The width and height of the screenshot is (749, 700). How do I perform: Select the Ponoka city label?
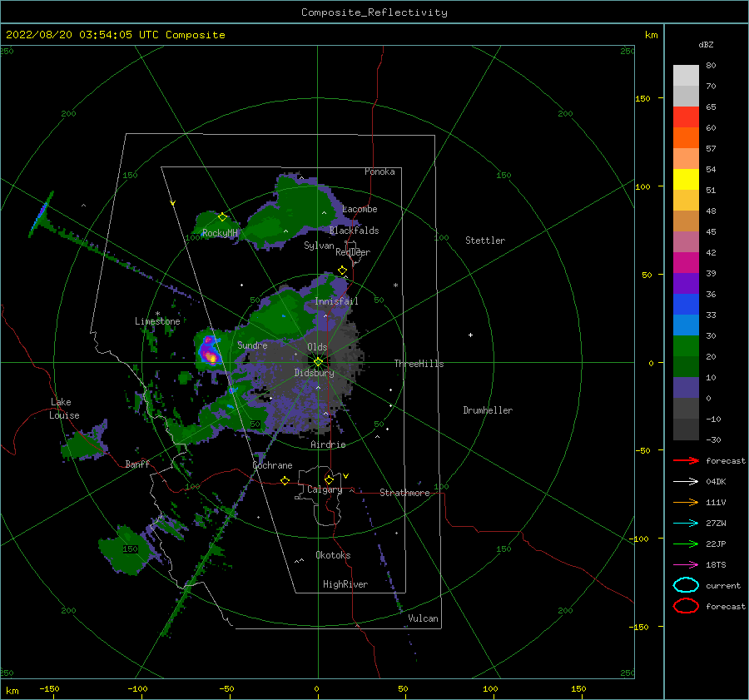[379, 171]
